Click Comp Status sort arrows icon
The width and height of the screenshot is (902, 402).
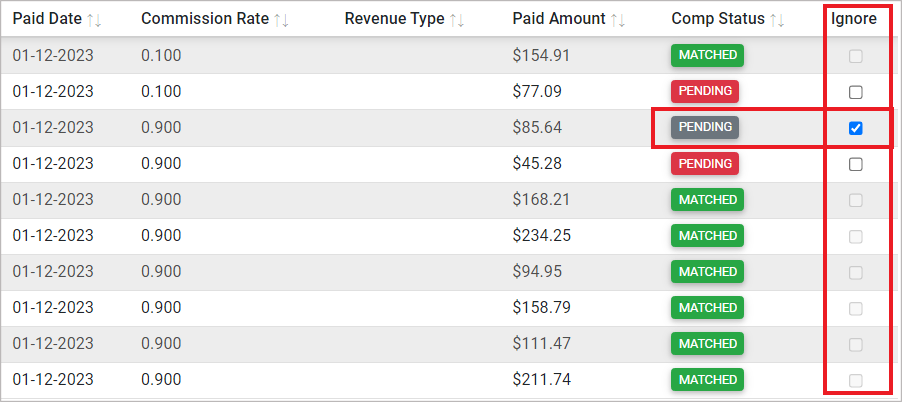tap(777, 19)
